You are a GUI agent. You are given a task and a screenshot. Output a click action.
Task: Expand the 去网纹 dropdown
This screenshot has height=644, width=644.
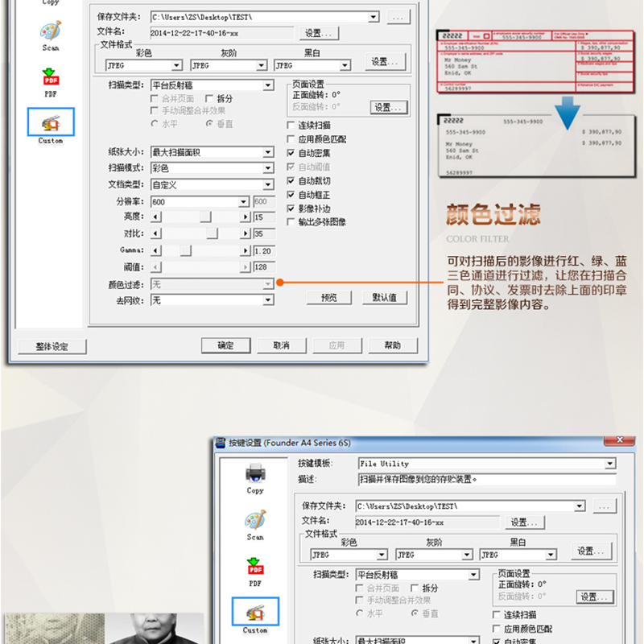coord(268,300)
